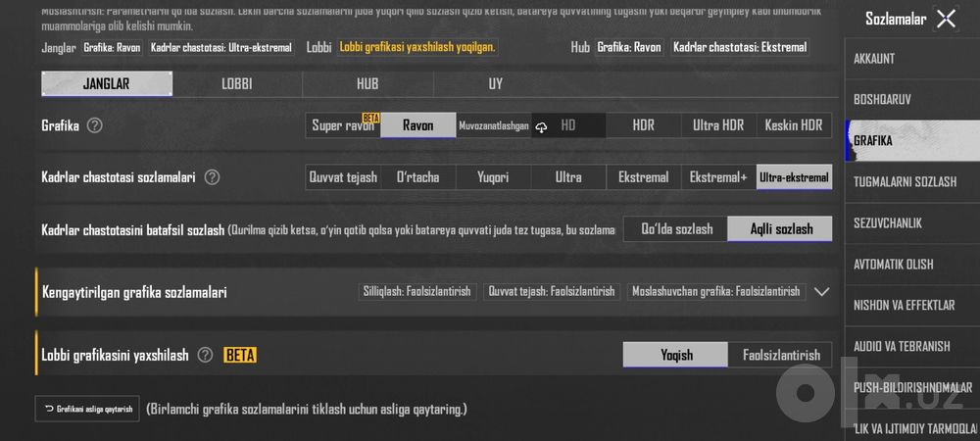The image size is (980, 441).
Task: Enable lobby graphics with Yoqish
Action: (675, 355)
